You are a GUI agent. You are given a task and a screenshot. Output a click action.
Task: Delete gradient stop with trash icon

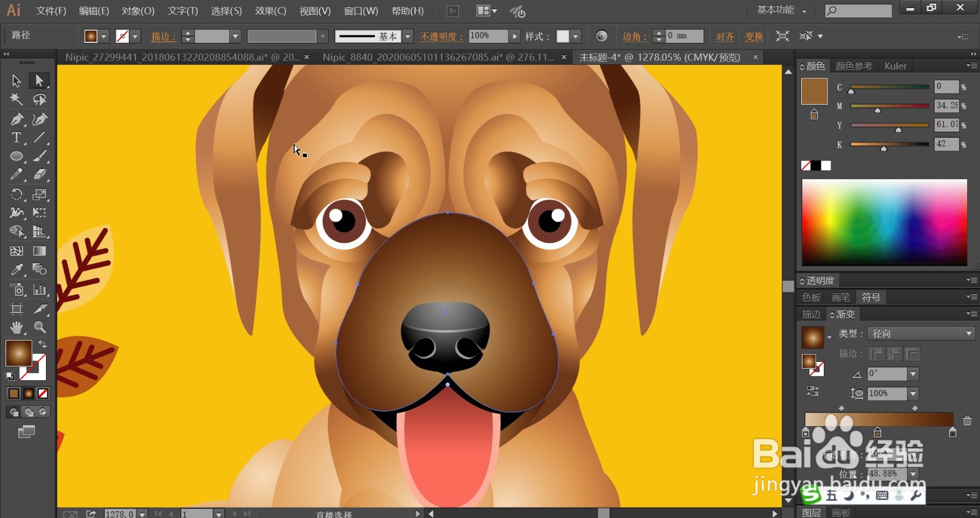pos(967,421)
